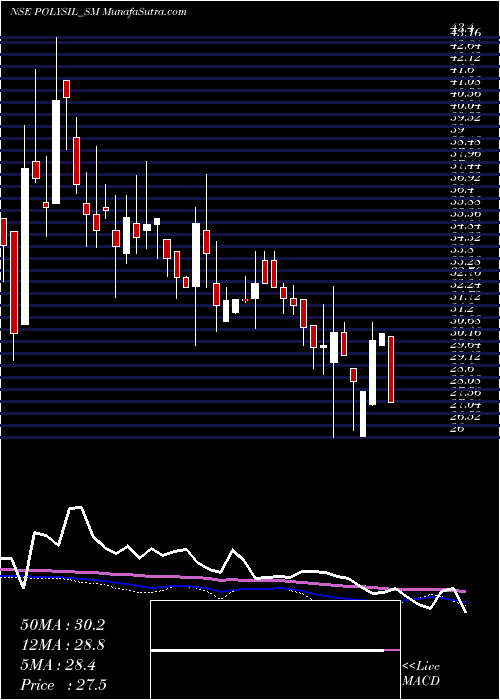Select the Price : 27.5 readout

click(62, 685)
